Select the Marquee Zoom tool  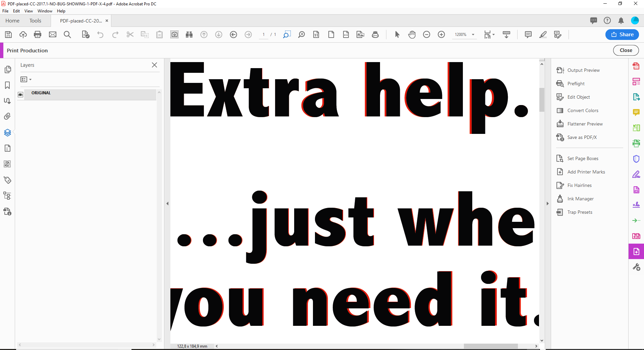pos(287,35)
